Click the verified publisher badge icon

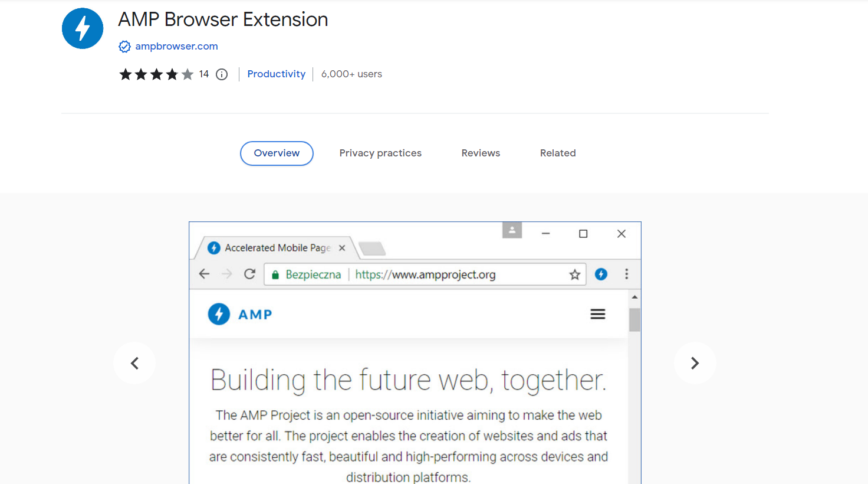(x=124, y=47)
